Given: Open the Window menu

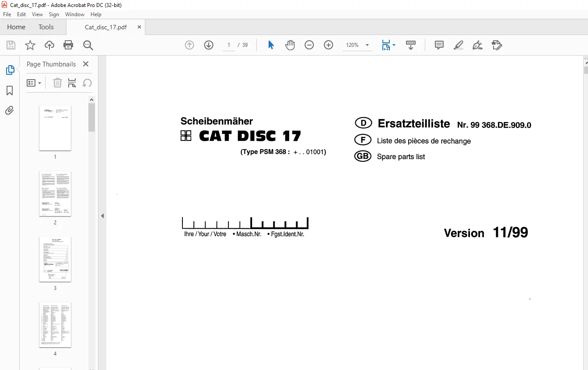Looking at the screenshot, I should click(x=75, y=14).
